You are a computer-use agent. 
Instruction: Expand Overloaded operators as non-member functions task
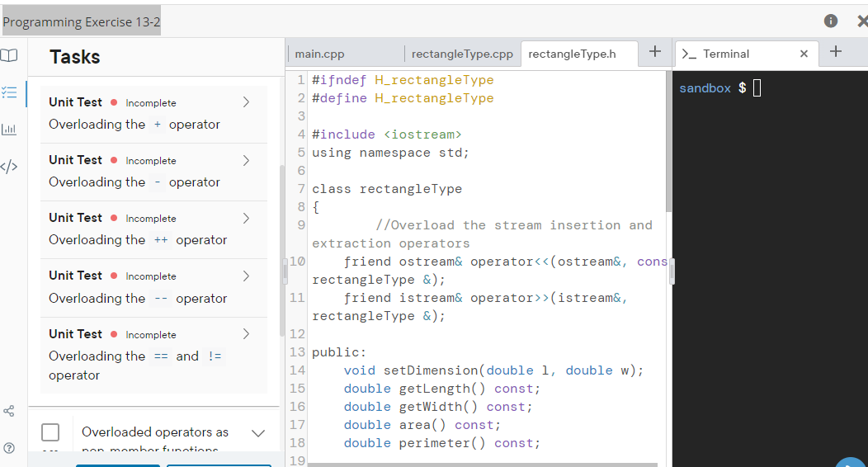pos(258,433)
